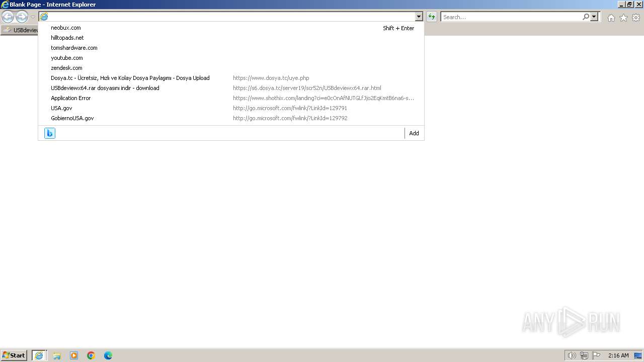Click Add search provider button
The height and width of the screenshot is (362, 644).
(414, 133)
